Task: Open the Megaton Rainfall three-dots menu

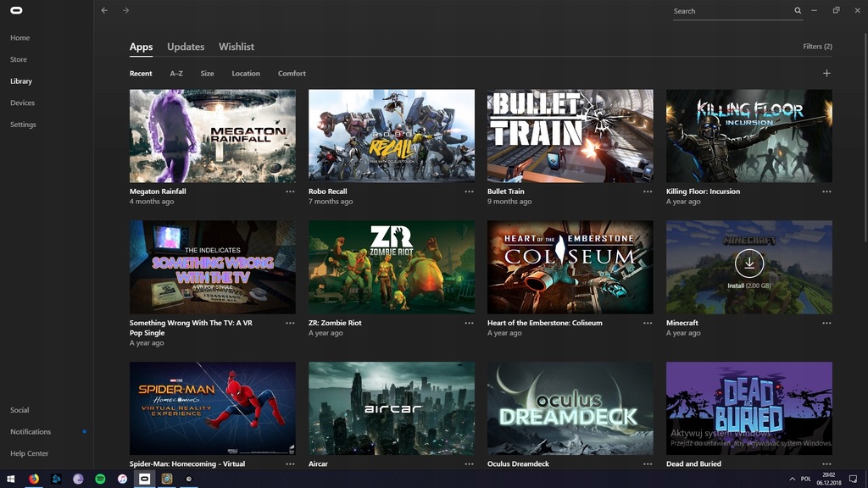Action: click(x=290, y=191)
